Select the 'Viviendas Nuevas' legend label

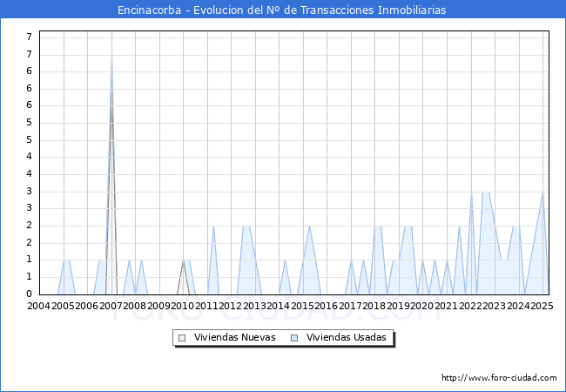234,337
